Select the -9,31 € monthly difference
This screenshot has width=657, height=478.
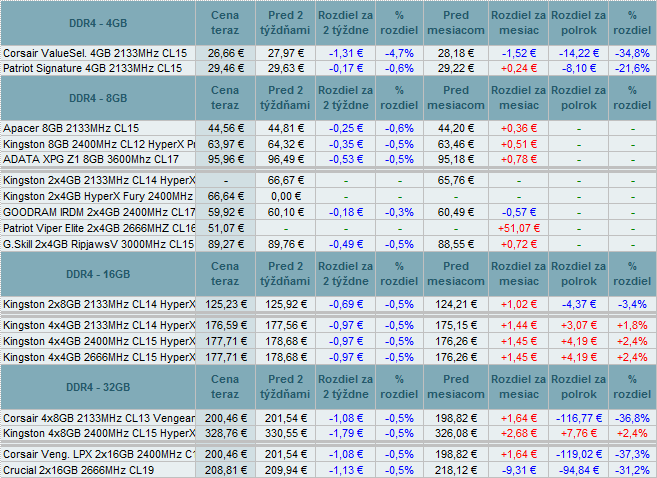point(519,470)
